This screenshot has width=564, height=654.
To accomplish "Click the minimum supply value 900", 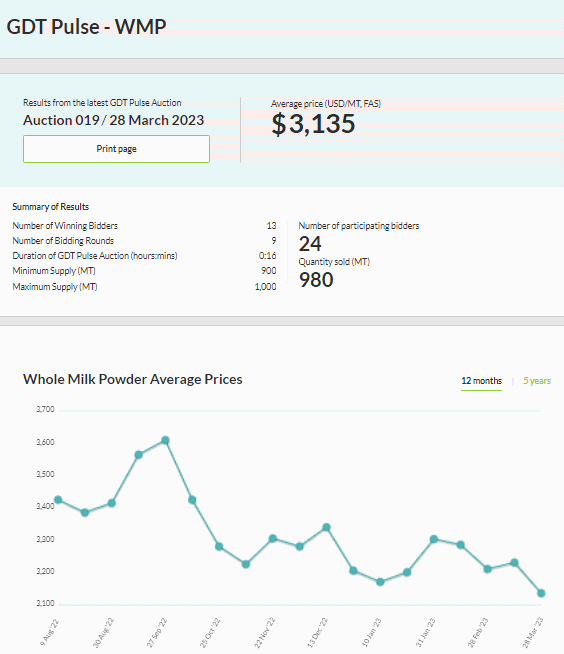I will tap(269, 271).
